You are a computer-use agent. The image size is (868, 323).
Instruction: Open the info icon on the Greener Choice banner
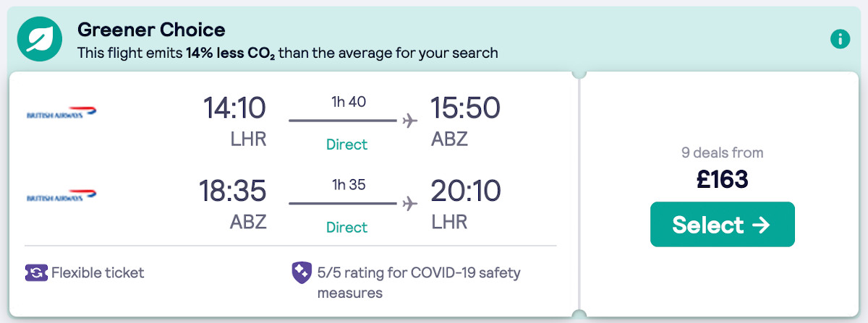pos(840,39)
